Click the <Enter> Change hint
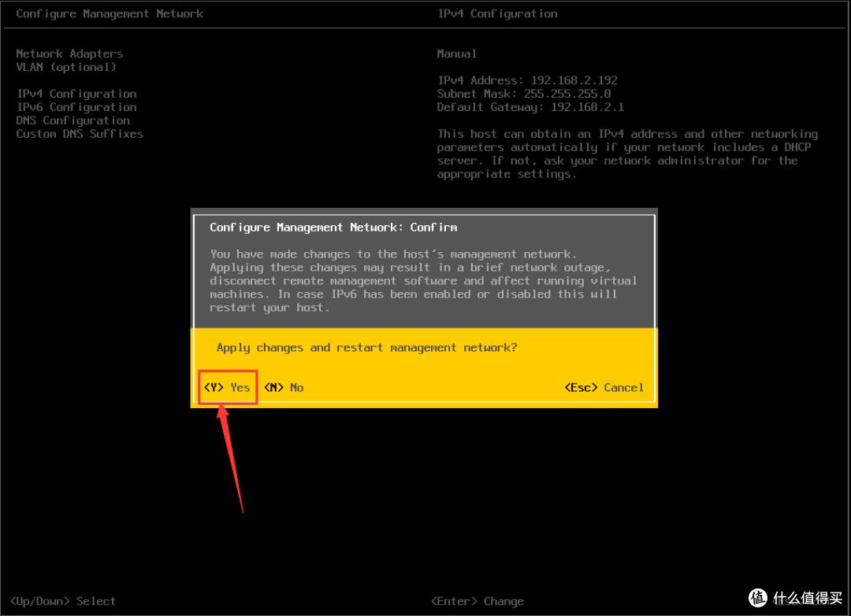The height and width of the screenshot is (616, 851). click(477, 601)
